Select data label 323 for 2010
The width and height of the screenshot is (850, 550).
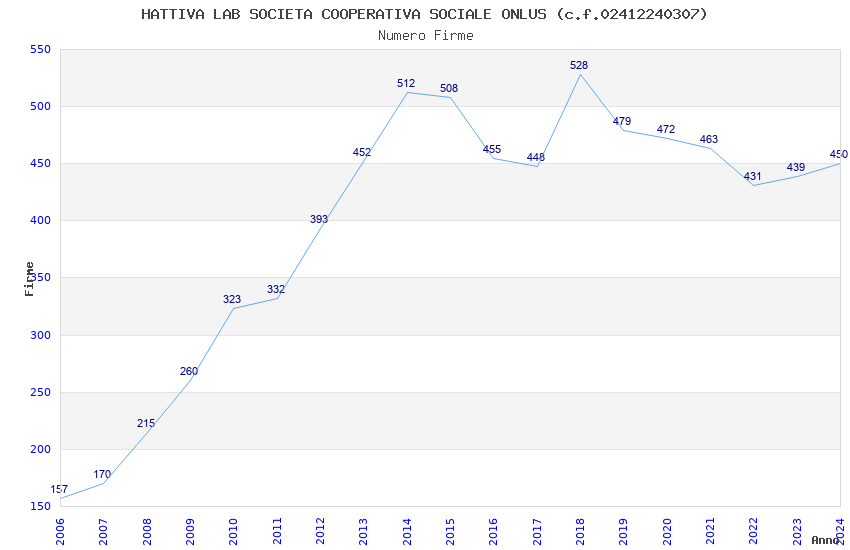point(232,299)
